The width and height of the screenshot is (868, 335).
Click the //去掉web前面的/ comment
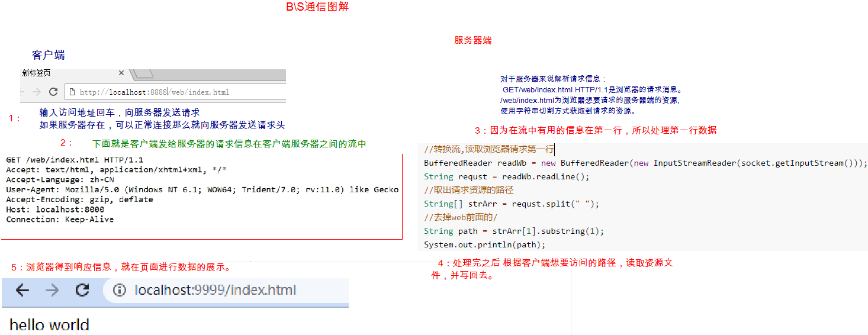pyautogui.click(x=461, y=217)
